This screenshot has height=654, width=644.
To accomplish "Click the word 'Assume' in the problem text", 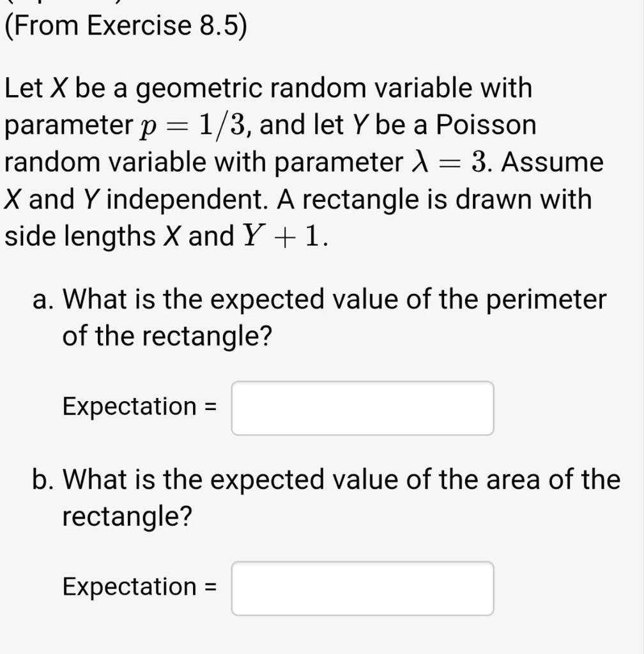I will click(552, 162).
